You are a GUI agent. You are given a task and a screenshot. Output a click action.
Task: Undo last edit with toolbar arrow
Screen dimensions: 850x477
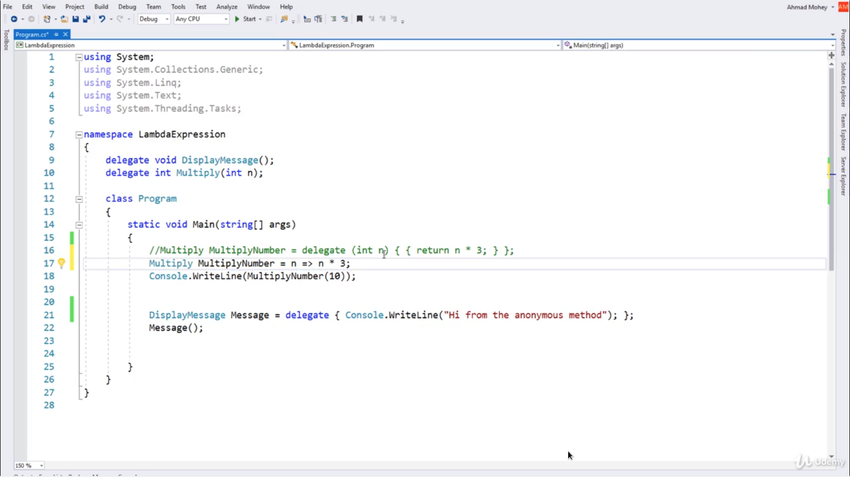coord(102,19)
